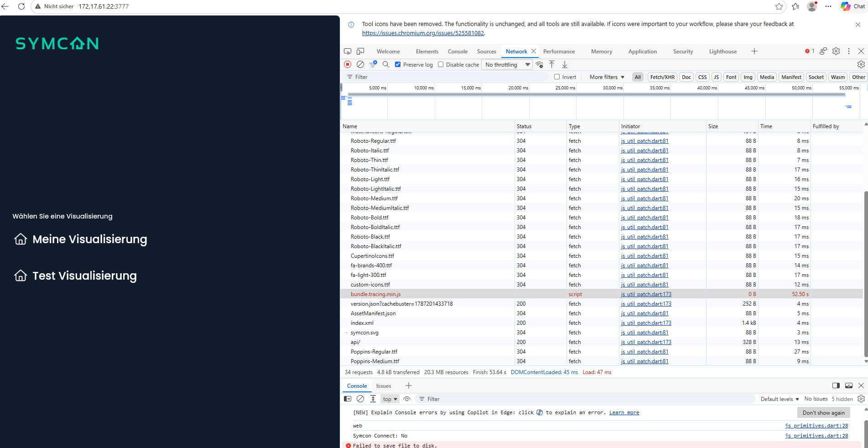Uncheck the Preserve log checkbox
Screen dimensions: 868x448
coord(398,64)
